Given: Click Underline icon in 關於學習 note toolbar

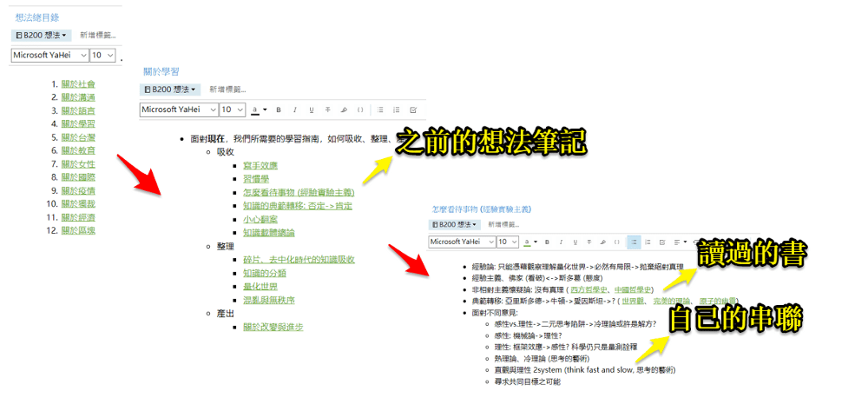Looking at the screenshot, I should pyautogui.click(x=311, y=110).
